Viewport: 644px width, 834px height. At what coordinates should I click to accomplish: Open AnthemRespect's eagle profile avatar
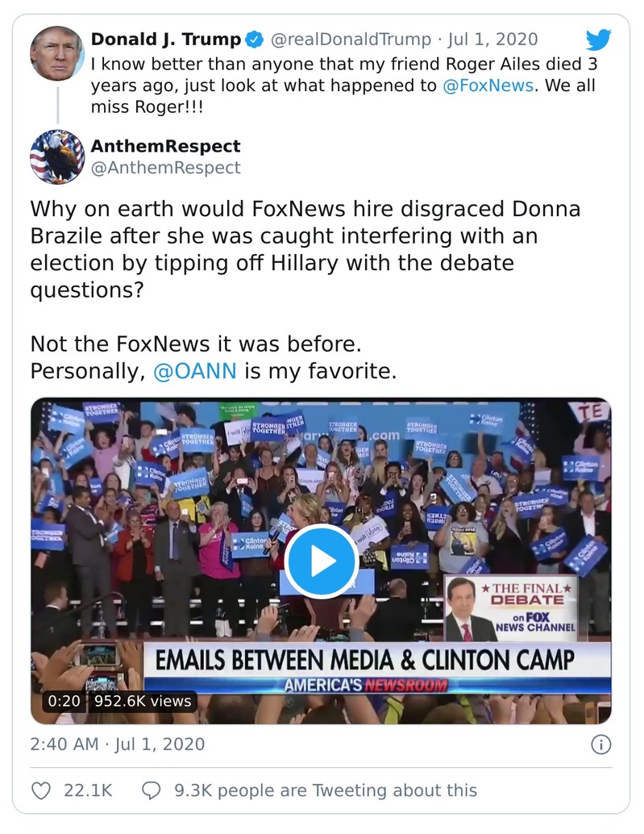pos(57,156)
